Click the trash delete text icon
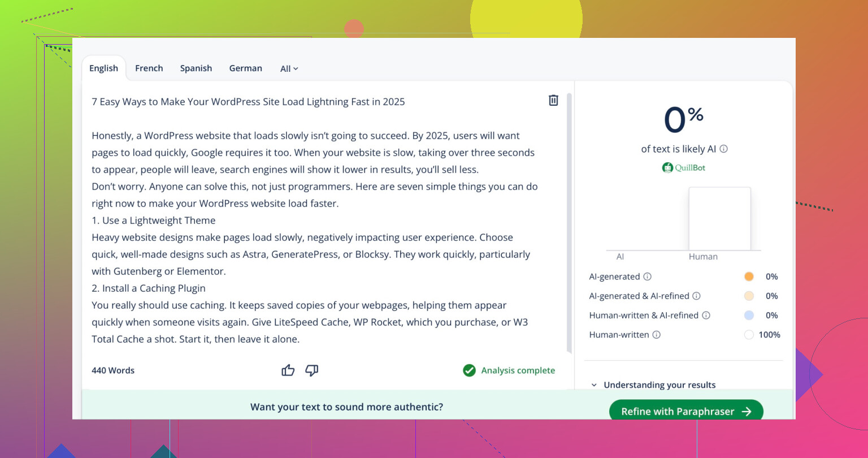868x458 pixels. (553, 100)
